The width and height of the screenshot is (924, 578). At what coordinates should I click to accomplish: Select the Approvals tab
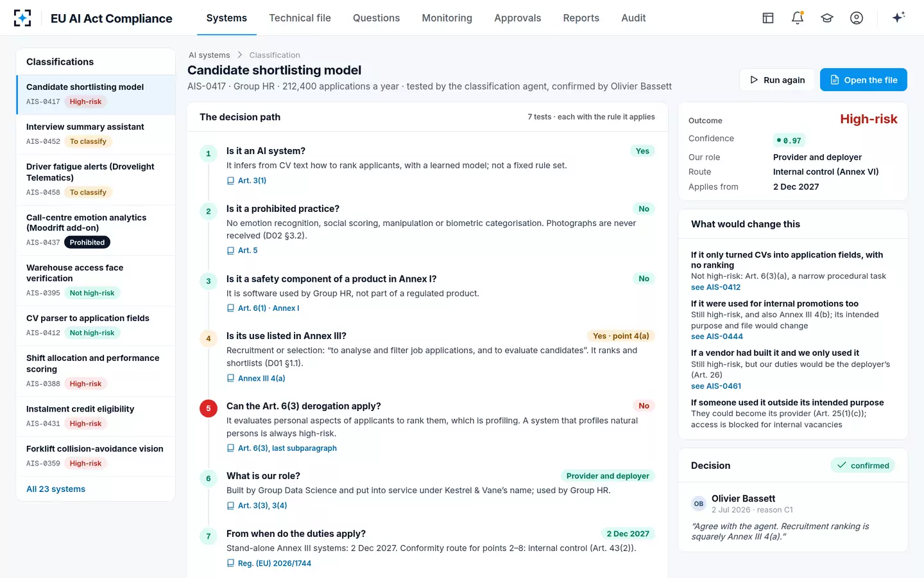[517, 18]
